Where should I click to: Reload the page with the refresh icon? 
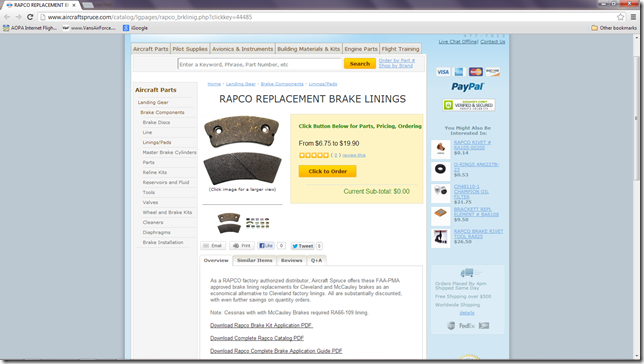click(x=30, y=17)
